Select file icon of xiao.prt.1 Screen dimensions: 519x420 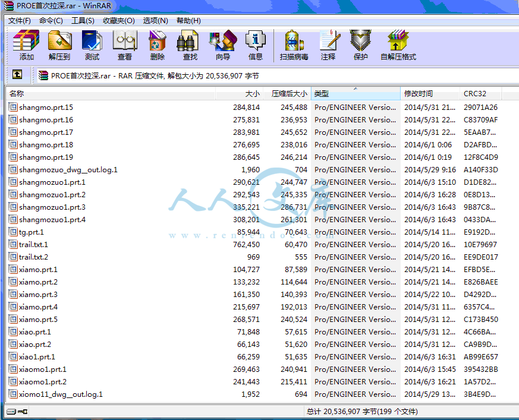point(13,331)
